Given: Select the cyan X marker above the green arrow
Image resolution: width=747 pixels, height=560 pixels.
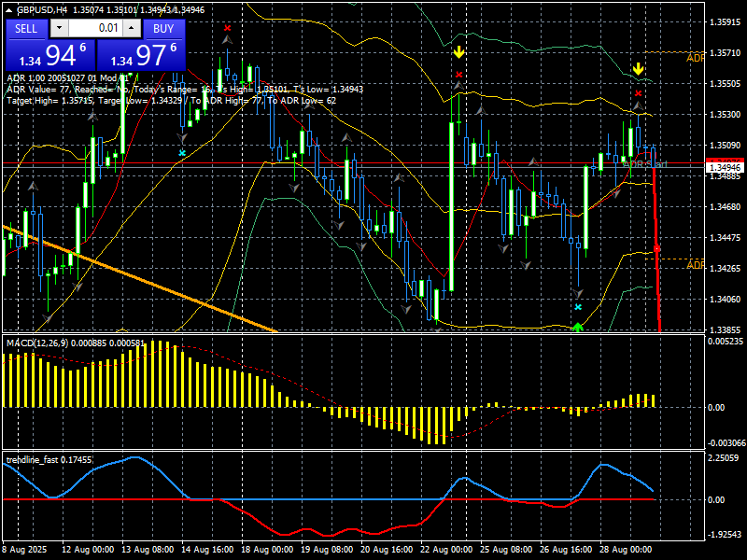Looking at the screenshot, I should point(578,307).
